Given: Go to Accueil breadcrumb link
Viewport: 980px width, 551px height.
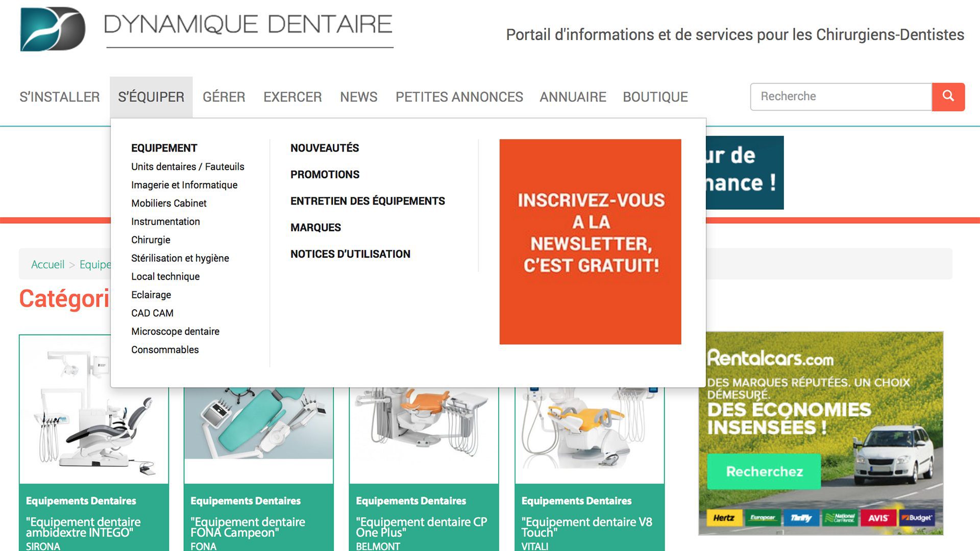Looking at the screenshot, I should click(47, 264).
